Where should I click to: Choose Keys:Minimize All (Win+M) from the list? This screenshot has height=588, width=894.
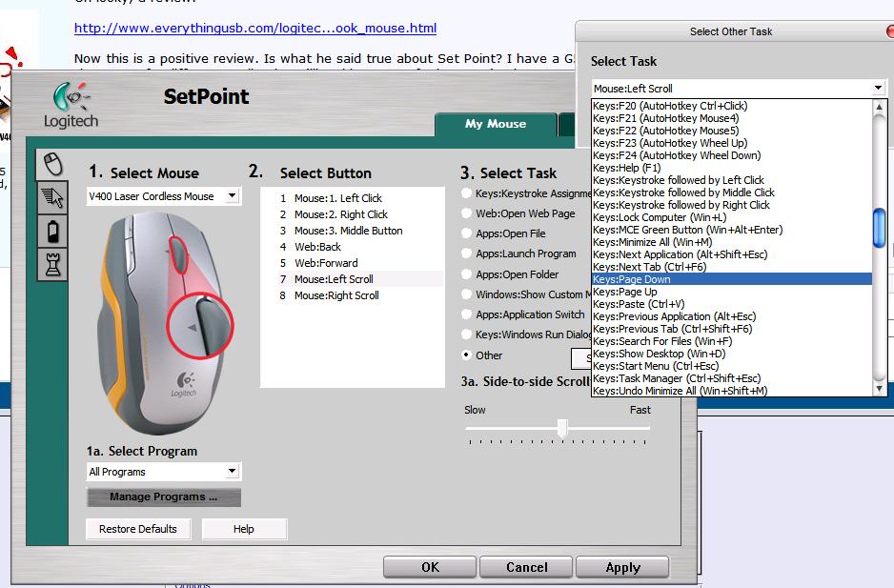click(x=732, y=242)
